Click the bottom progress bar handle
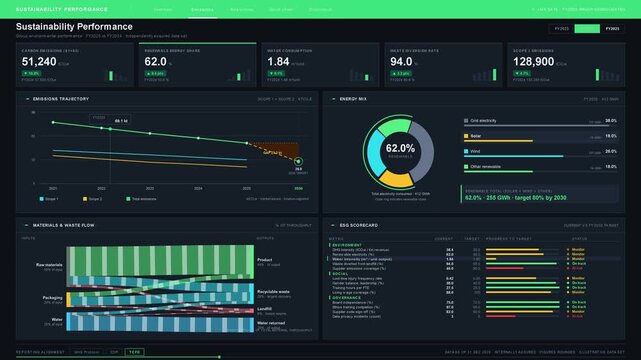641x360 pixels. pos(220,357)
